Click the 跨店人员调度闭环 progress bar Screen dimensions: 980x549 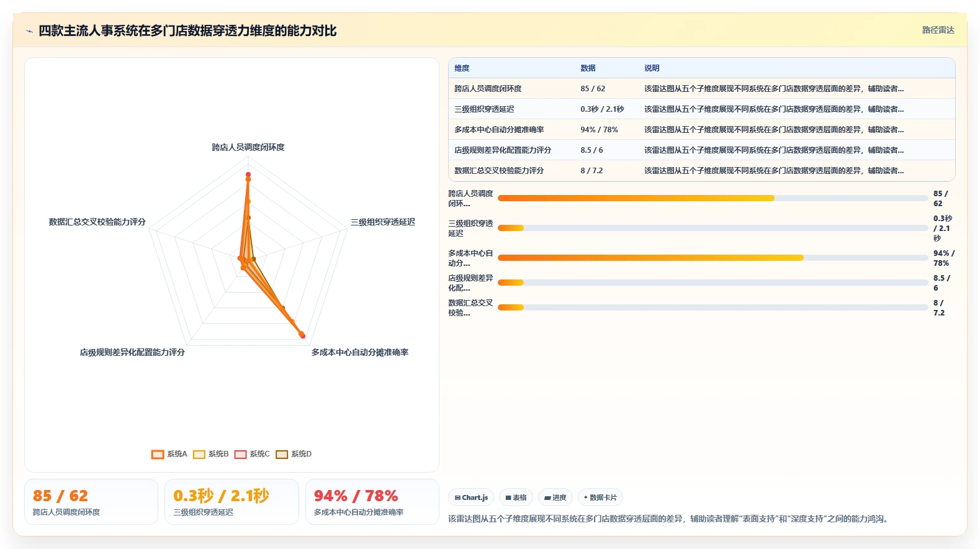713,198
